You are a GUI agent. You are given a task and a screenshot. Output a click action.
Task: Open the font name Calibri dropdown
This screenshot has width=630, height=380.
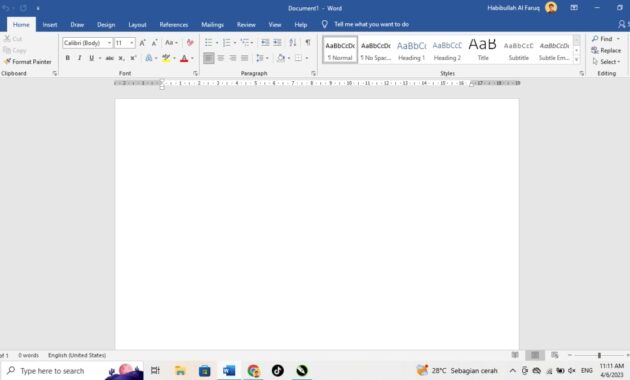coord(109,43)
